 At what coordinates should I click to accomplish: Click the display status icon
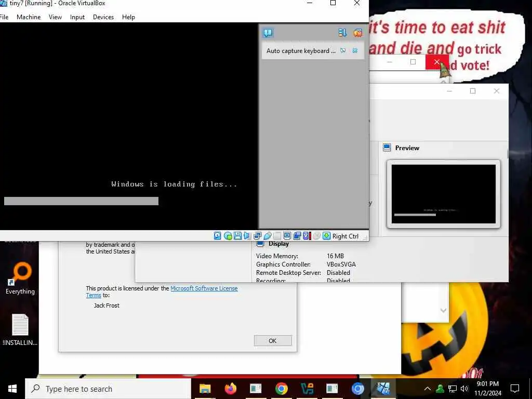287,236
